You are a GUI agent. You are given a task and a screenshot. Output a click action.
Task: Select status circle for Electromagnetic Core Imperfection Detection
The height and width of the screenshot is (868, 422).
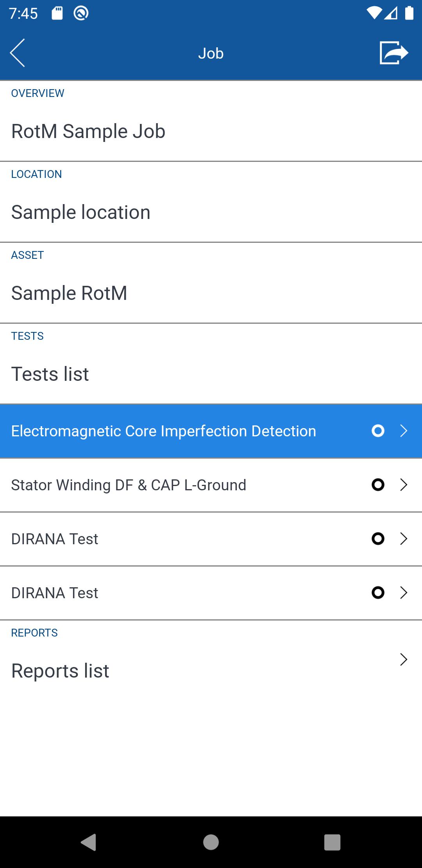pos(378,431)
